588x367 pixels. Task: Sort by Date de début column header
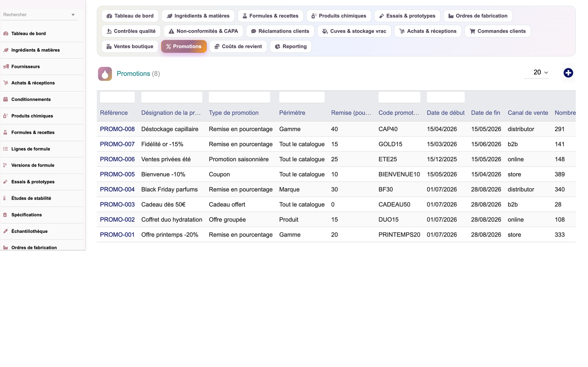tap(446, 113)
